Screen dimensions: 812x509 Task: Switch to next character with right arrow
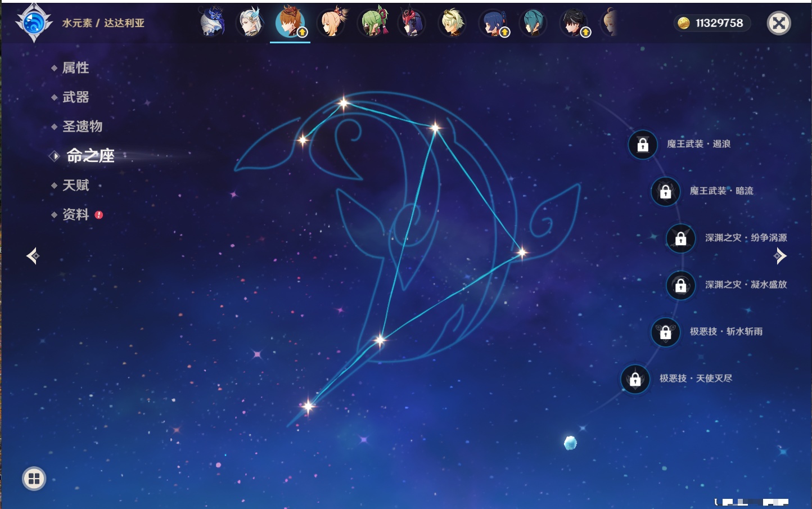[x=780, y=256]
